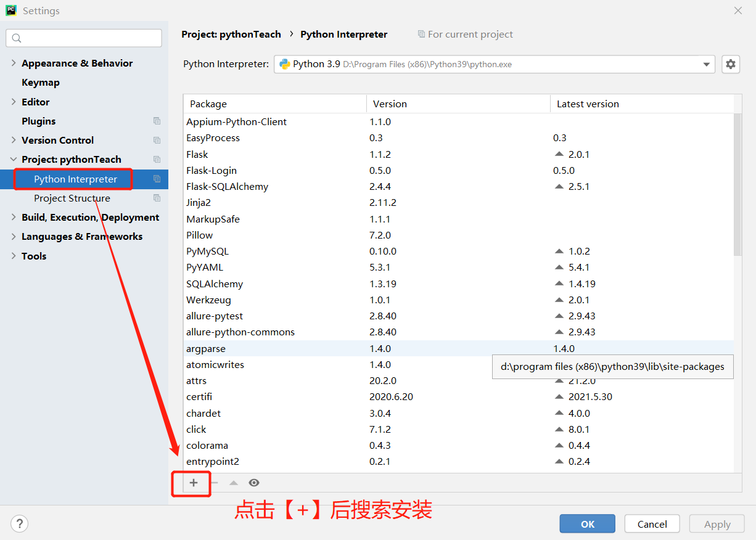
Task: Sort by Latest version column header
Action: 642,104
